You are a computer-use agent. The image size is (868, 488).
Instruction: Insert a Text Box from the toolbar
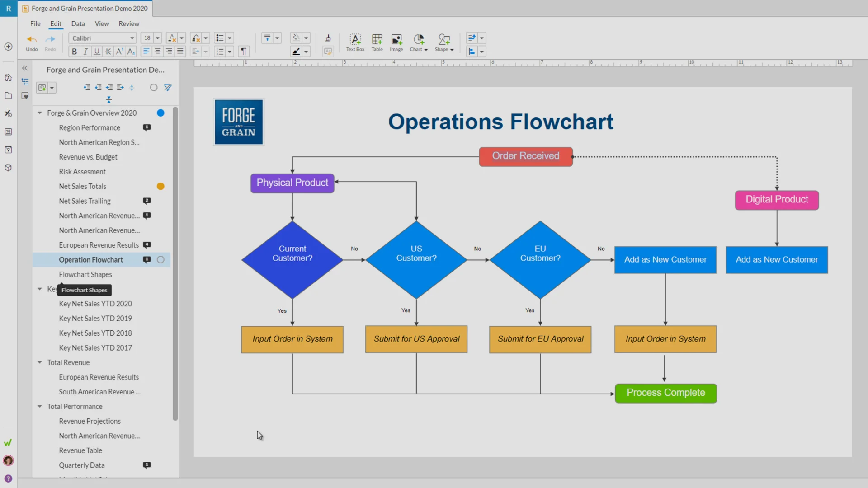355,43
